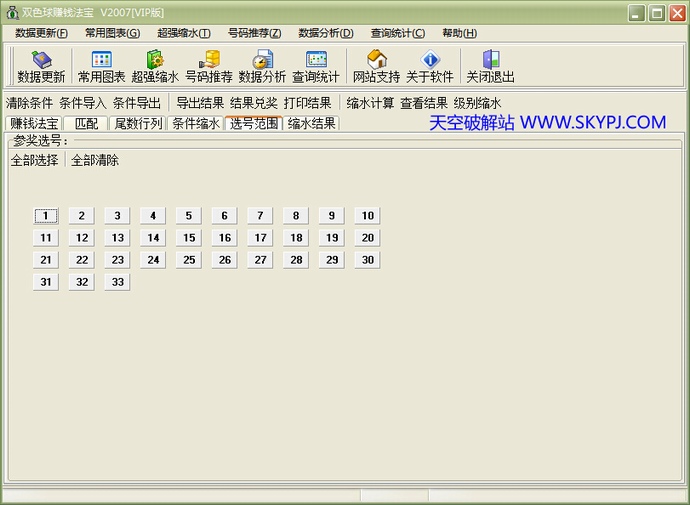
Task: Toggle number 7 selection button
Action: [x=260, y=215]
